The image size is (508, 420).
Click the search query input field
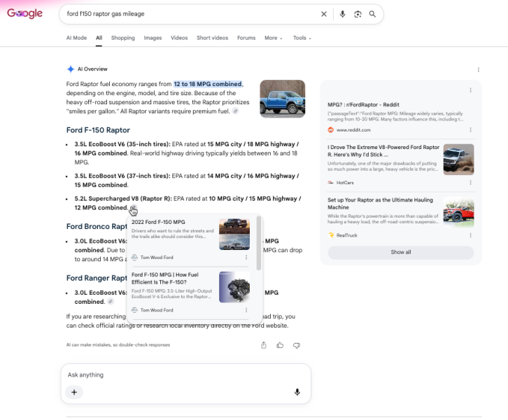click(191, 14)
